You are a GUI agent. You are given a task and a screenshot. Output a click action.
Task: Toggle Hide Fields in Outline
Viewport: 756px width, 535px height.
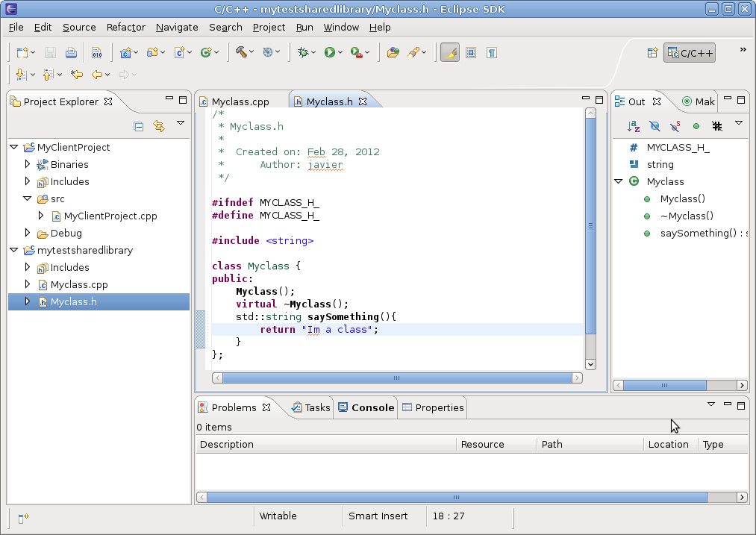655,126
